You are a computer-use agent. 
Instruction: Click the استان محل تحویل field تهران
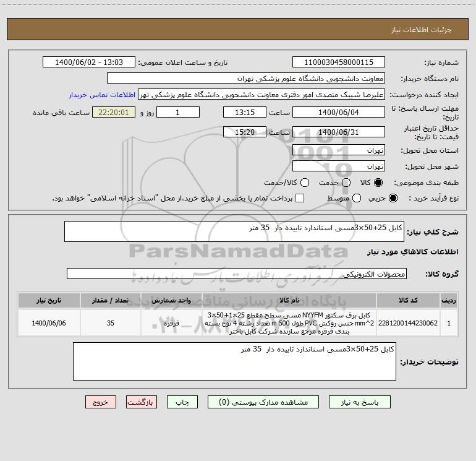click(339, 150)
